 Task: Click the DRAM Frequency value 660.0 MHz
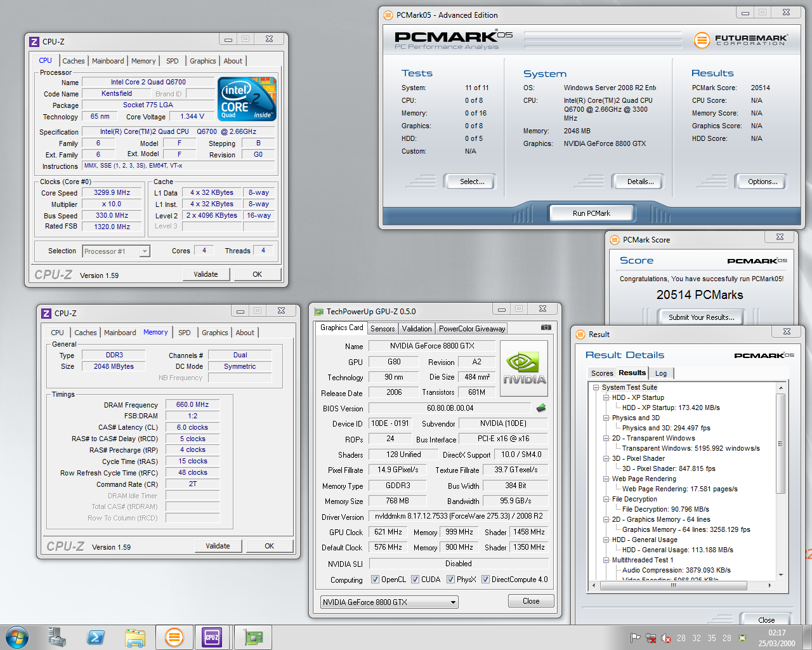[x=193, y=404]
